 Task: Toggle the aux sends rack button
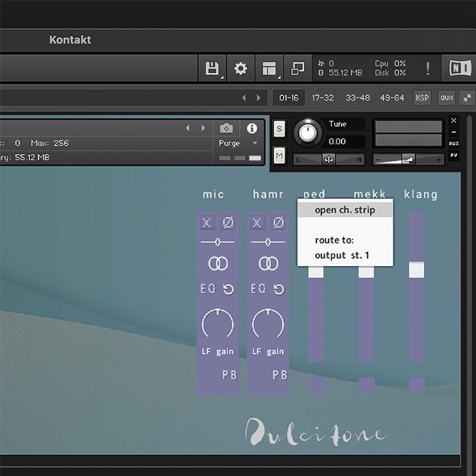[447, 98]
